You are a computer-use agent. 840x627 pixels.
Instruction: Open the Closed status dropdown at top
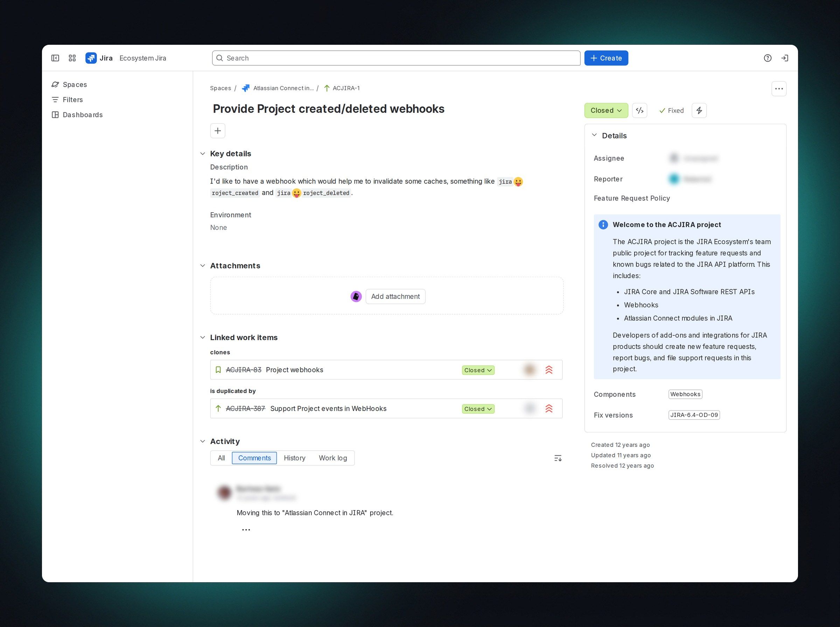pyautogui.click(x=606, y=111)
